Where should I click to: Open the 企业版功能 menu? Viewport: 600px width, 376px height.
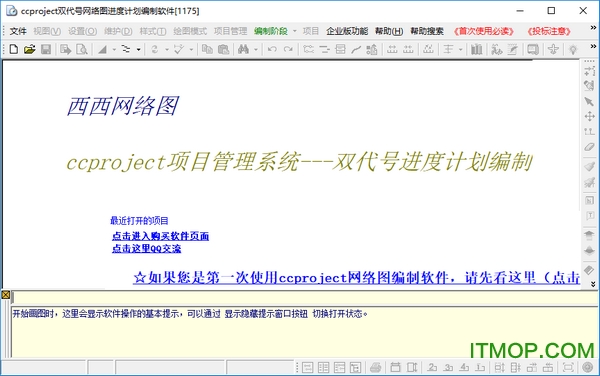[x=347, y=31]
